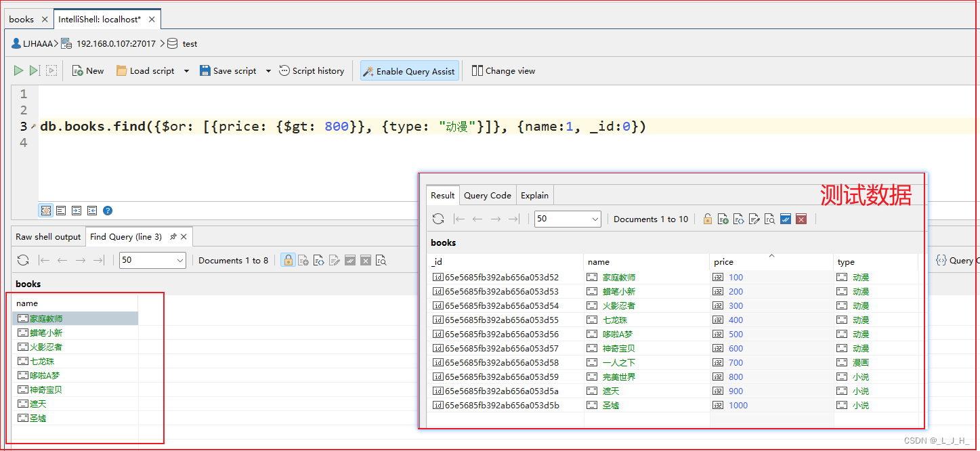Click the format code icon below editor
Viewport: 980px width, 451px height.
pyautogui.click(x=61, y=211)
